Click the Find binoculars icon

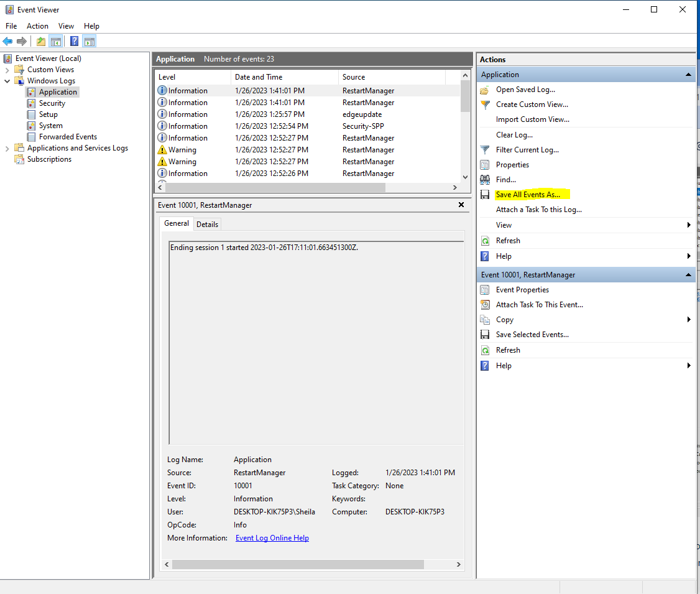tap(485, 180)
